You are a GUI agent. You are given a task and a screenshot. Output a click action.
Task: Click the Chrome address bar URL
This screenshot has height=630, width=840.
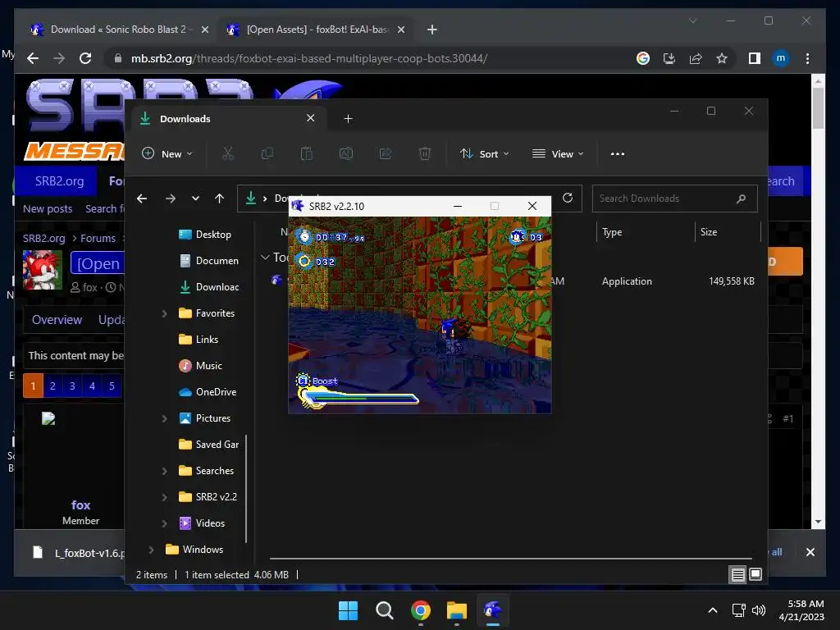pyautogui.click(x=309, y=58)
